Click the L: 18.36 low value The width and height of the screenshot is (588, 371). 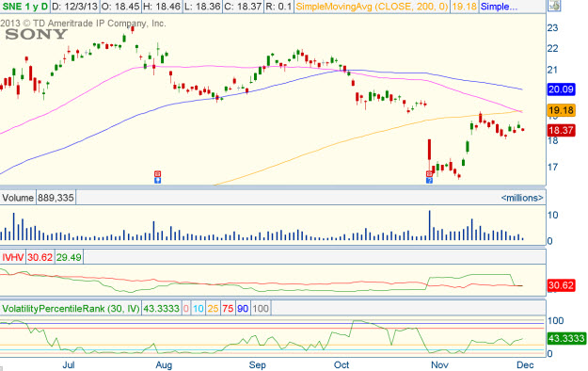click(x=203, y=7)
